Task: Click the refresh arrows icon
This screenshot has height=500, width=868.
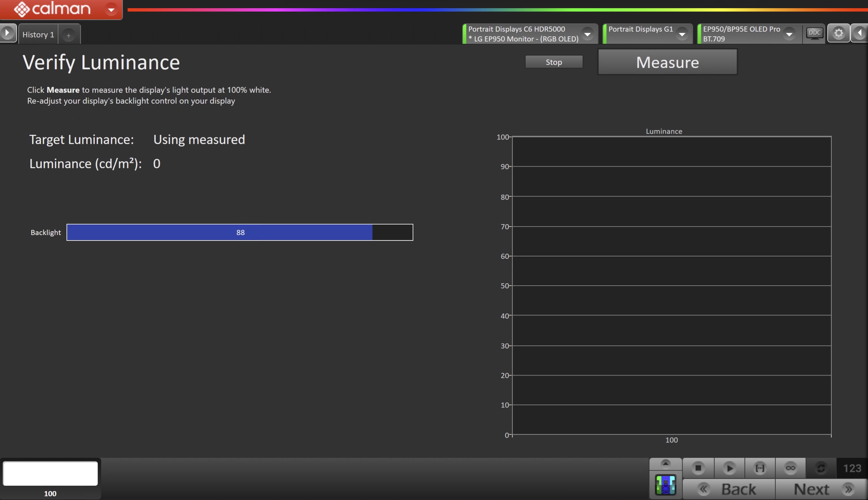Action: (821, 468)
